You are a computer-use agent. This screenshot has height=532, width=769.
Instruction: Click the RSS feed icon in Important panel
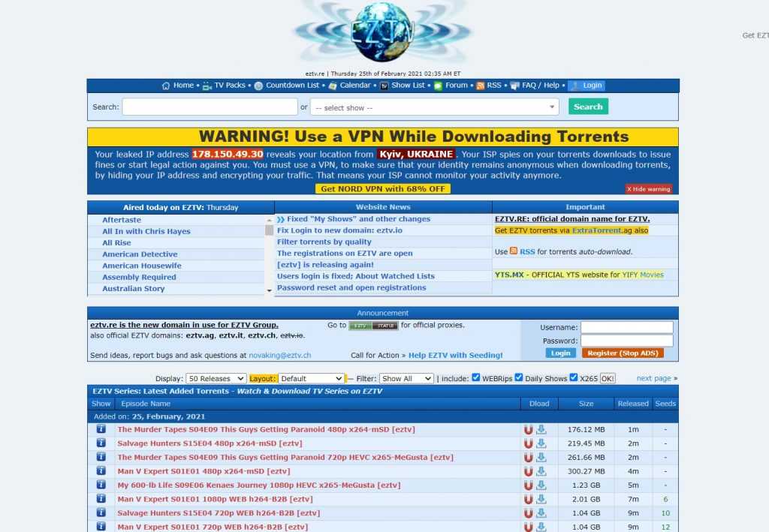514,251
